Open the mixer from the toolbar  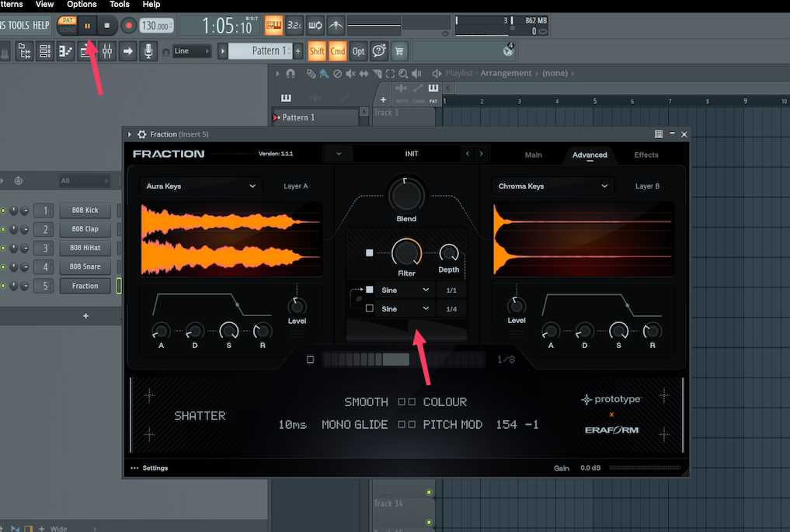(x=106, y=51)
